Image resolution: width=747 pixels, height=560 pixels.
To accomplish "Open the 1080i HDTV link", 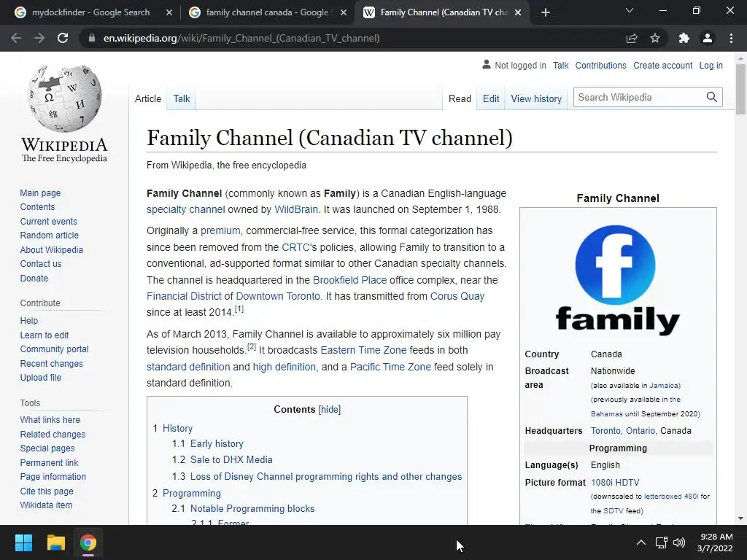I will [615, 483].
